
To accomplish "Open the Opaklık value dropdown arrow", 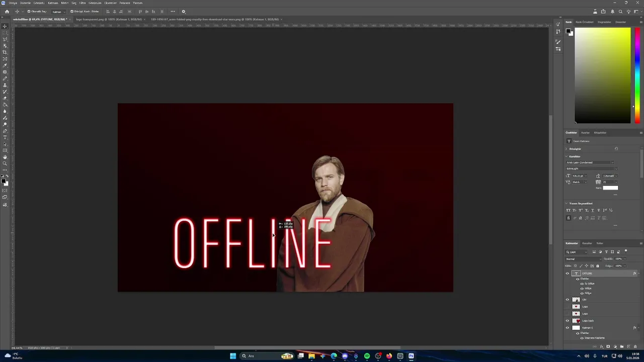I will pyautogui.click(x=625, y=259).
